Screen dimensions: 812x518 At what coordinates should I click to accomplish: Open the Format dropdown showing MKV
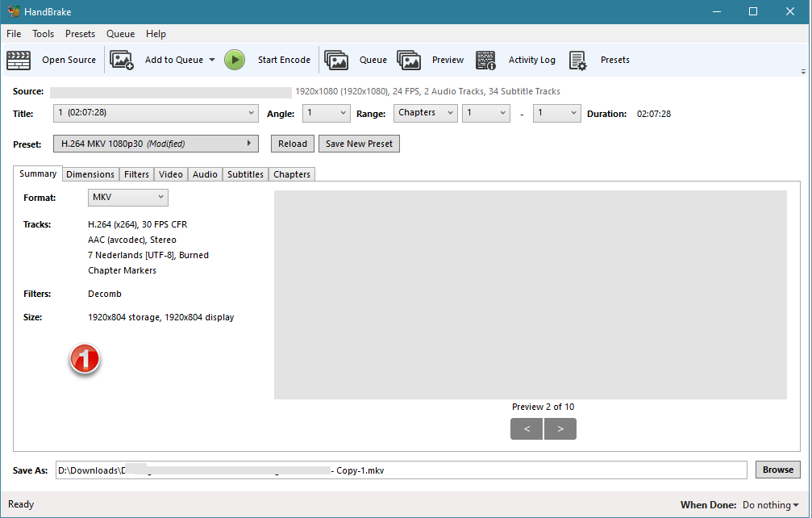[x=128, y=198]
